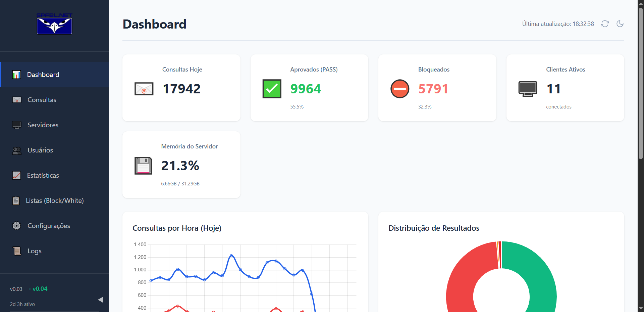Click the floppy disk icon on Memória card
The width and height of the screenshot is (644, 312).
click(144, 166)
